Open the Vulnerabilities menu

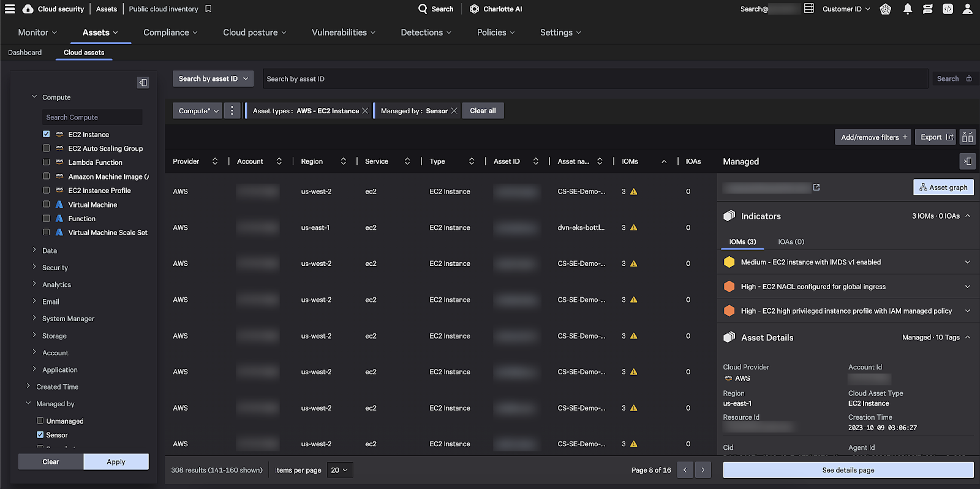[344, 32]
